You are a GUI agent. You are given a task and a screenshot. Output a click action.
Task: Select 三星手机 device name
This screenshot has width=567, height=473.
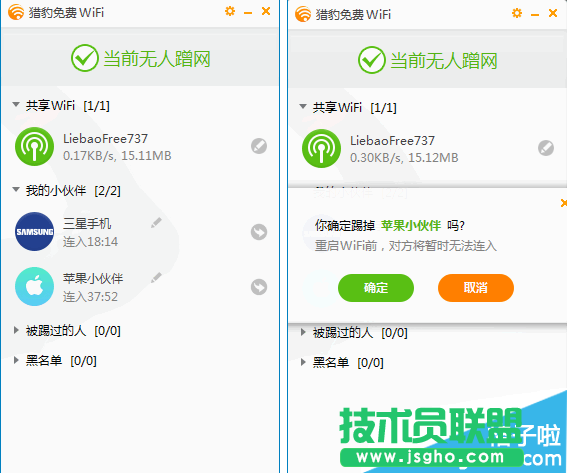87,223
